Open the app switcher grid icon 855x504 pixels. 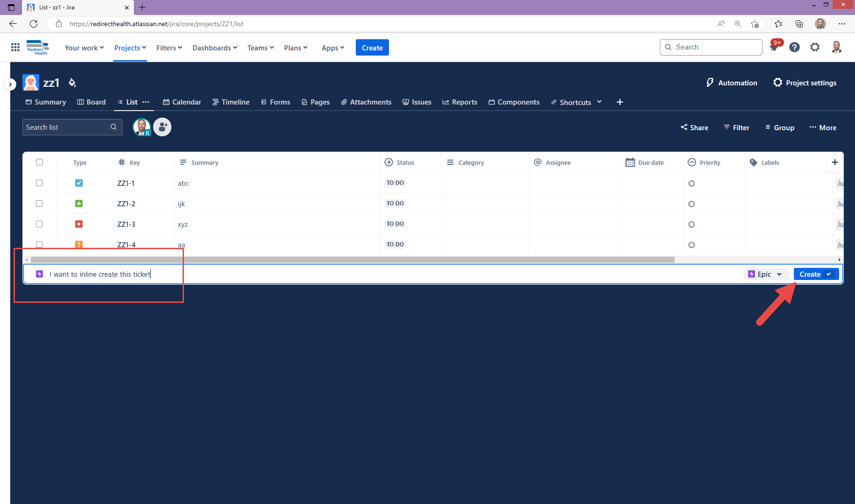pos(15,47)
